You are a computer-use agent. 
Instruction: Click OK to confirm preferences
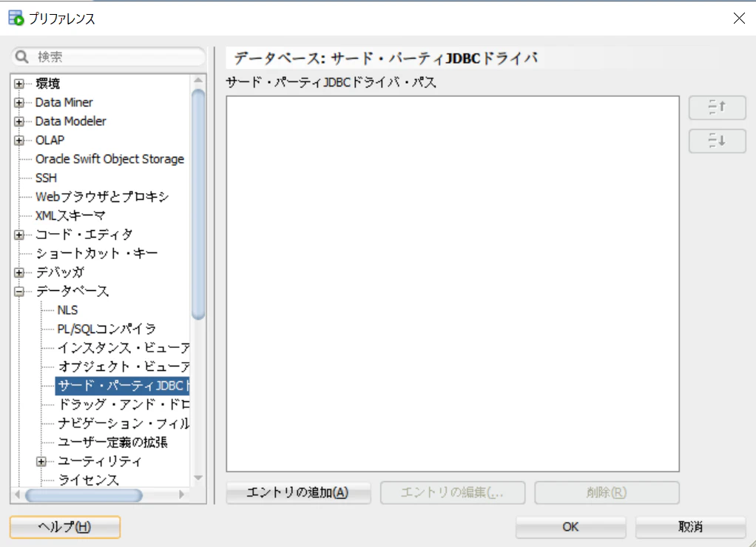[x=571, y=527]
